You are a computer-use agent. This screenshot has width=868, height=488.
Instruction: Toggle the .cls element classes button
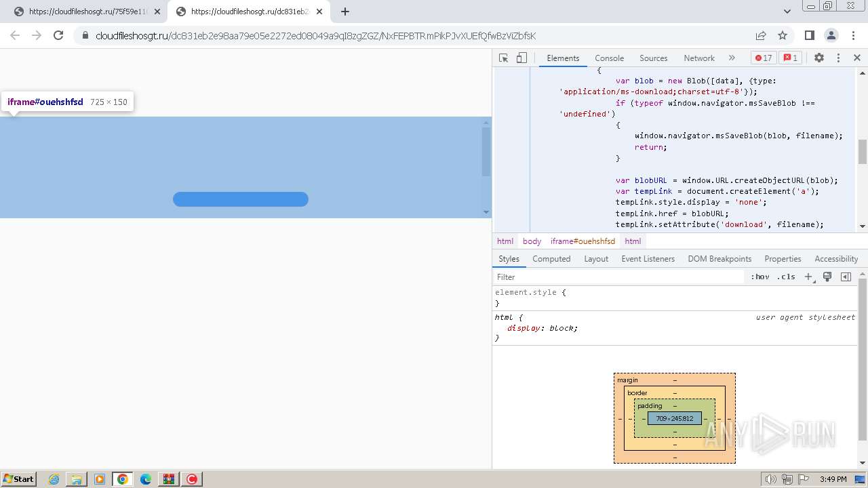click(786, 277)
